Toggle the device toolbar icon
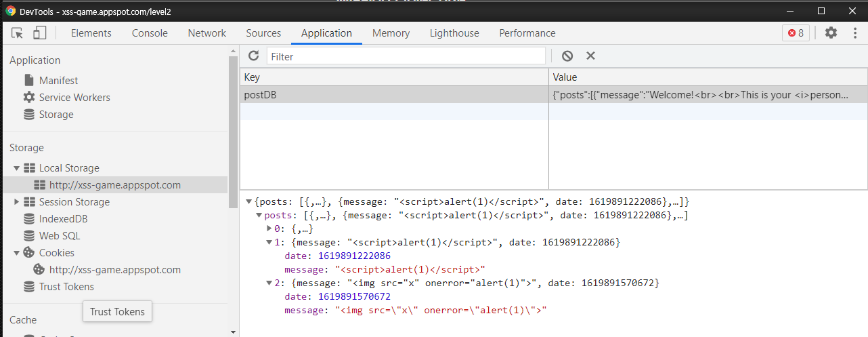Screen dimensions: 868x337 39,33
